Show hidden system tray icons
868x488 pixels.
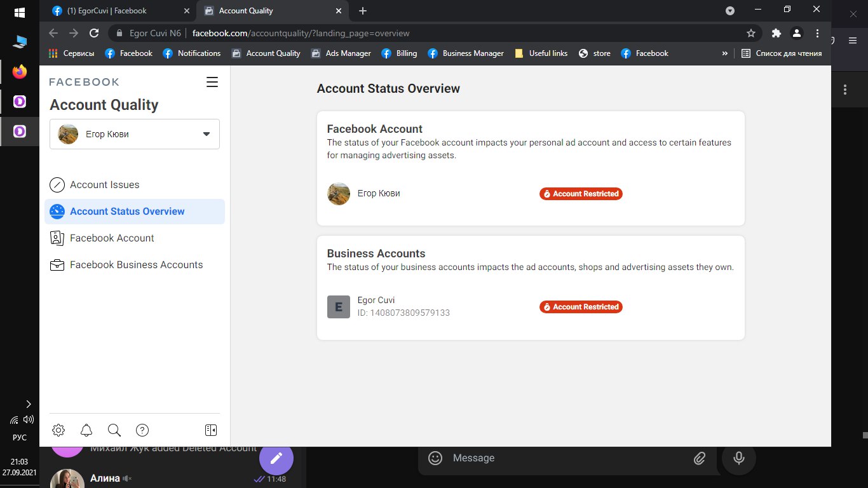coord(28,403)
